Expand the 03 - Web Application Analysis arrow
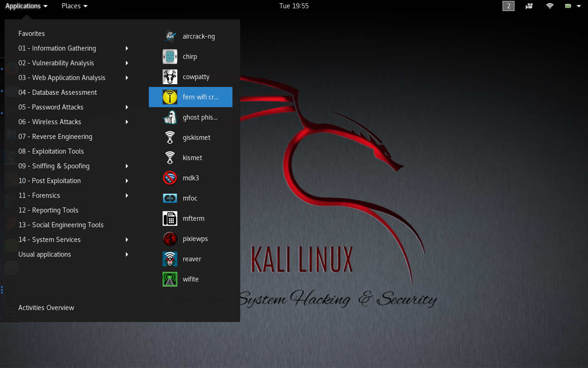588x368 pixels. pos(127,78)
